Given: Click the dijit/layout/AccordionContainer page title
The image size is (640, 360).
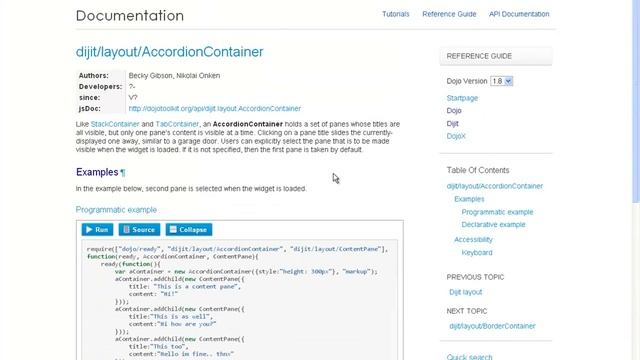Looking at the screenshot, I should coord(169,52).
